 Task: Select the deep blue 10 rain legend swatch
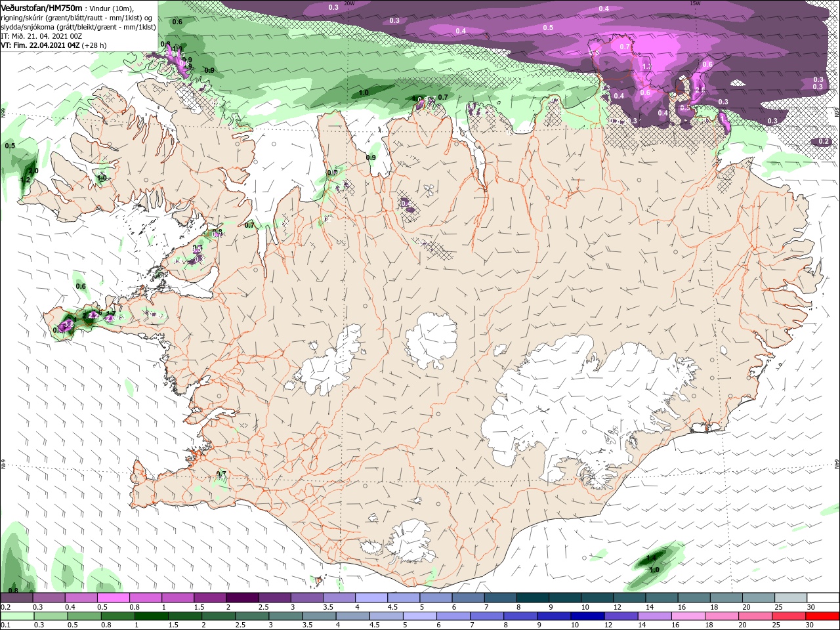586,616
